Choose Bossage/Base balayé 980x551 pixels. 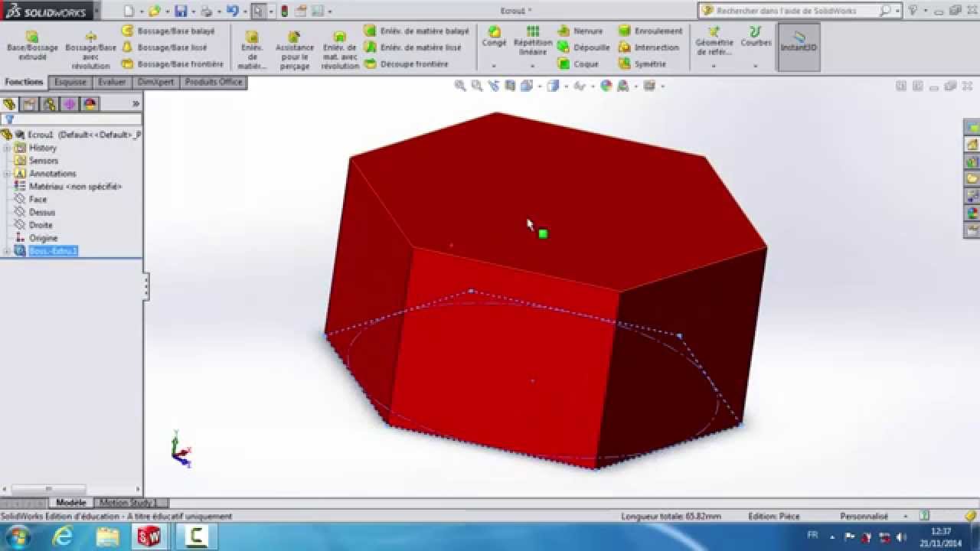168,31
